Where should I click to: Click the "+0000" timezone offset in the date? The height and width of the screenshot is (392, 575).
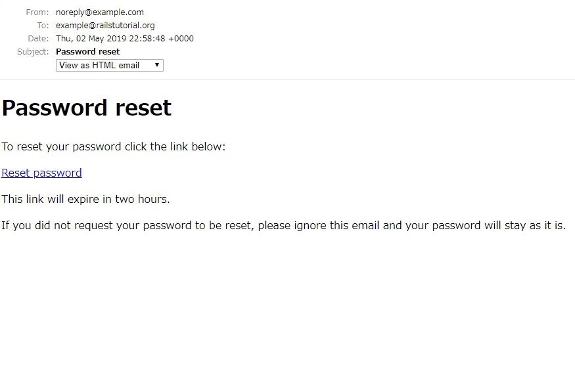click(x=181, y=38)
